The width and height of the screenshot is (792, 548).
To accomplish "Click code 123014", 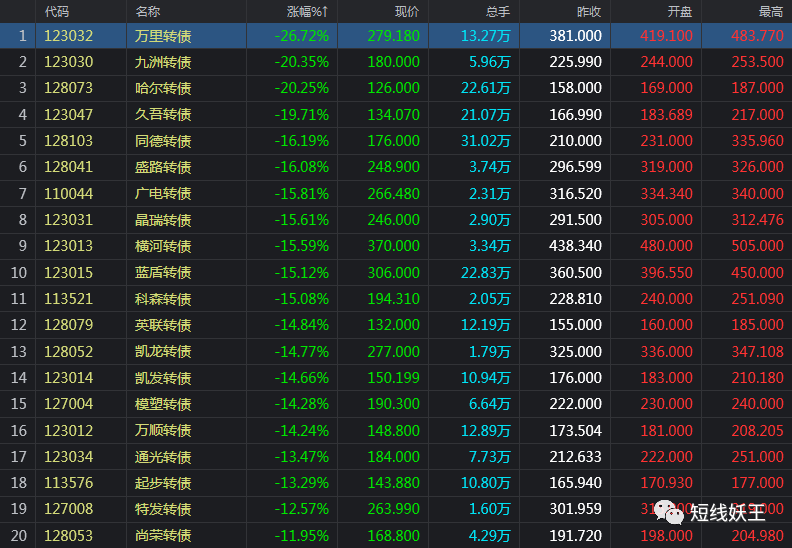I will point(69,378).
